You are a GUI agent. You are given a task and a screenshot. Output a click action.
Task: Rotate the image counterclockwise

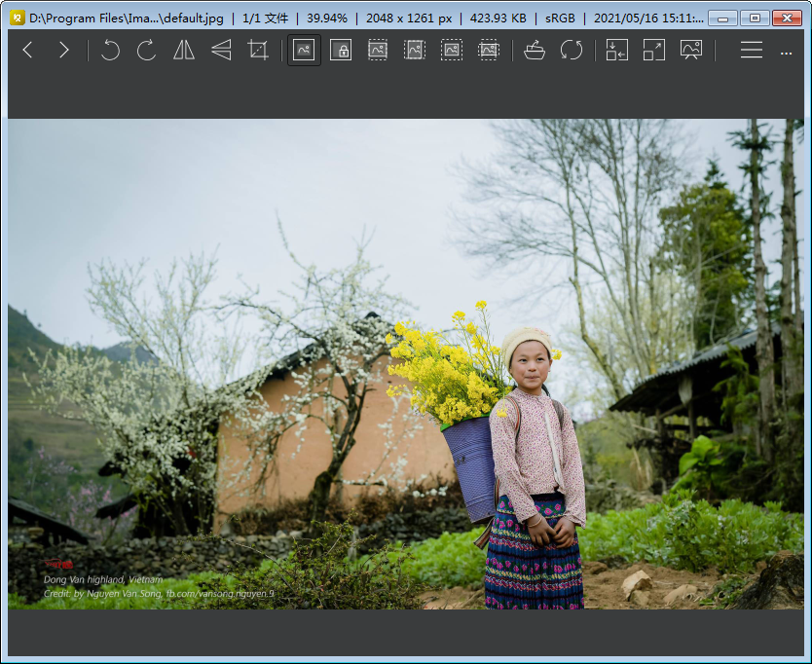[110, 51]
